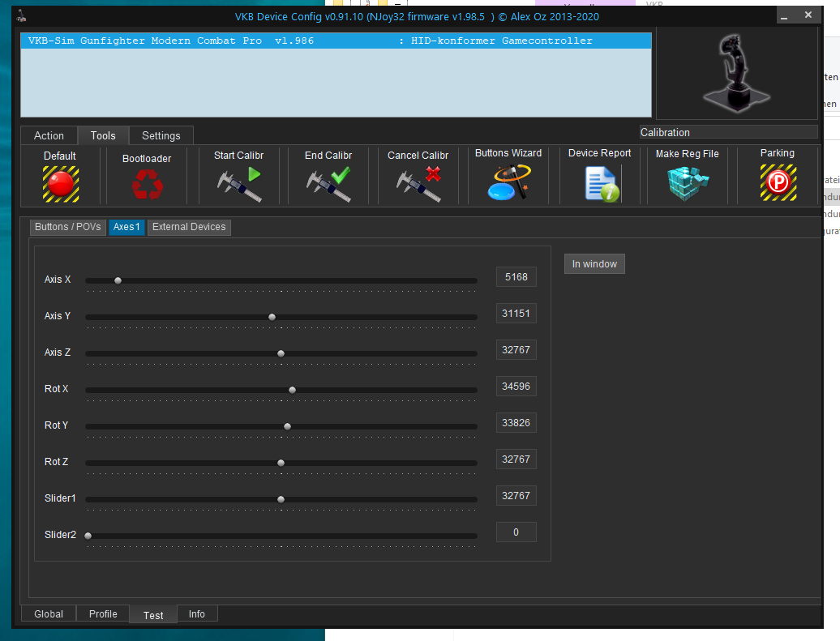
Task: Click the Rot Z value field
Action: point(516,459)
